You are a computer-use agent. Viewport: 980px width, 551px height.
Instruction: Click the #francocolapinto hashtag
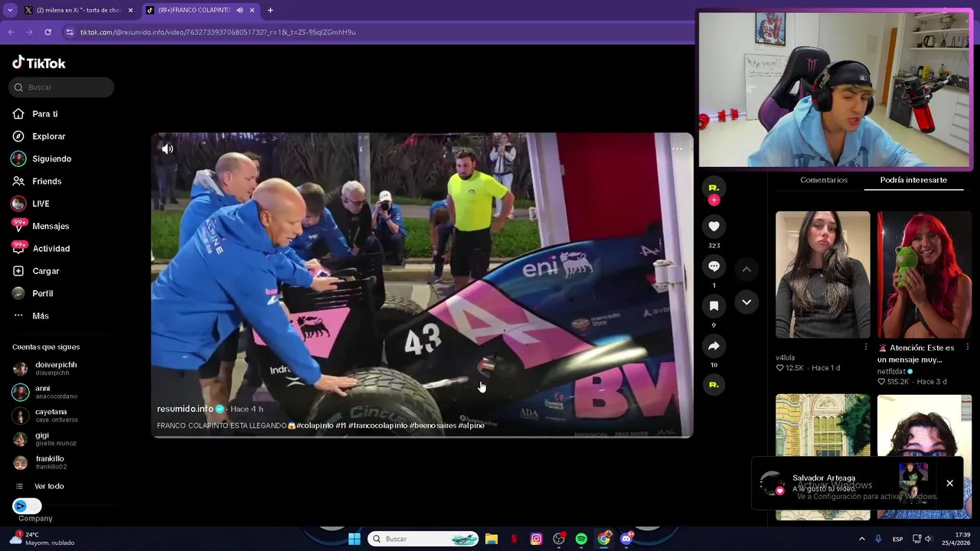(377, 425)
